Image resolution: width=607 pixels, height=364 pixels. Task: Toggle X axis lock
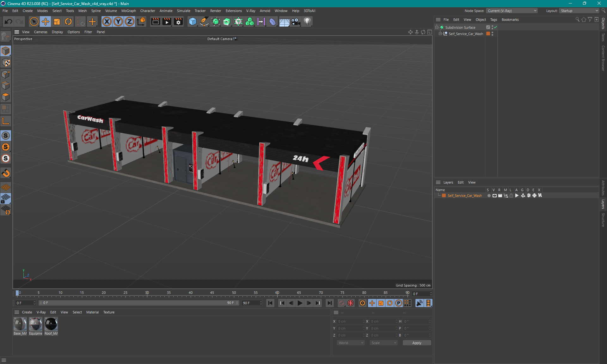click(x=107, y=21)
